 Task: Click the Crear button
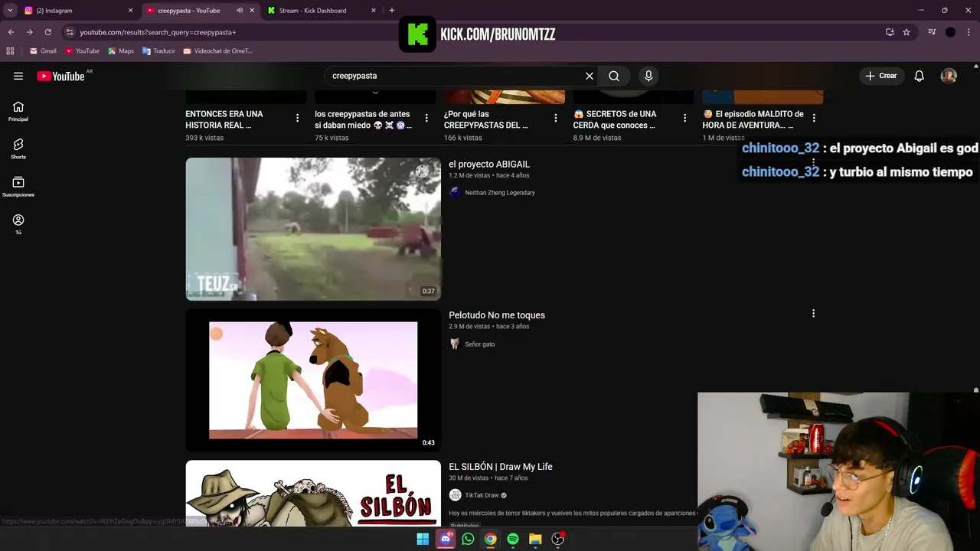click(880, 76)
